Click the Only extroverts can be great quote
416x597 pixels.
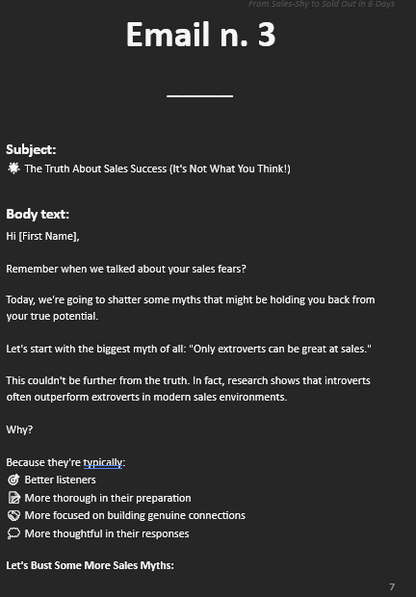[x=280, y=349]
